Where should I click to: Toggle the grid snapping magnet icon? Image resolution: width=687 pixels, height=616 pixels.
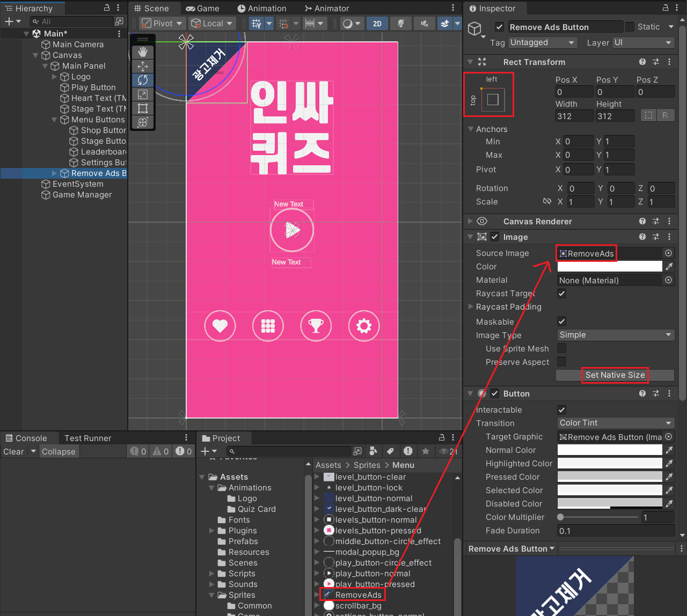pyautogui.click(x=283, y=24)
